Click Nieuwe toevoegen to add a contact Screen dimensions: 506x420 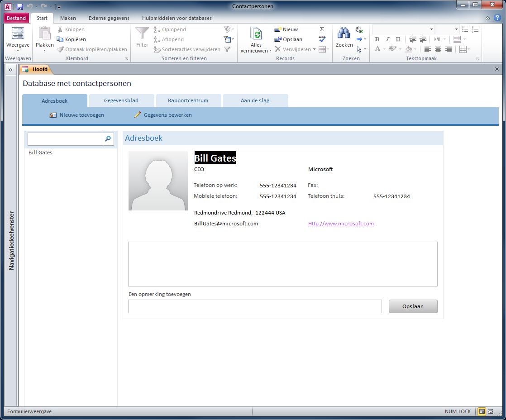pos(77,115)
